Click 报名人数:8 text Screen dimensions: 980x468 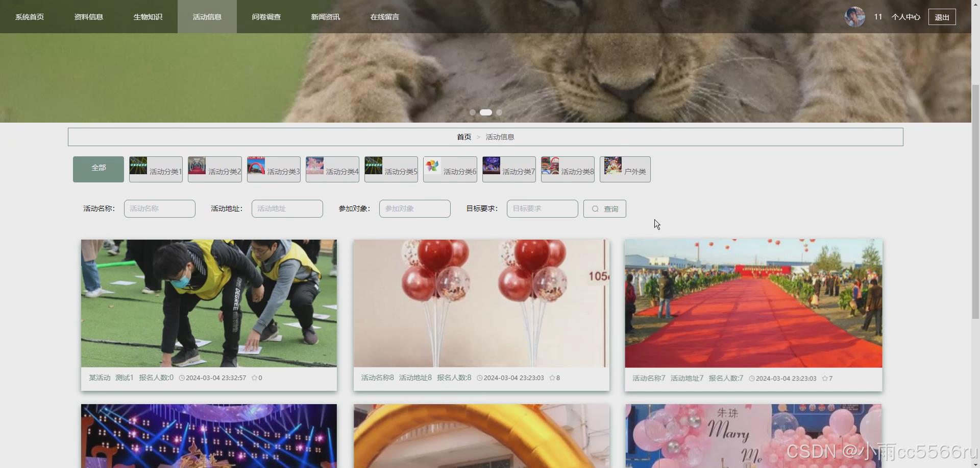pos(454,378)
